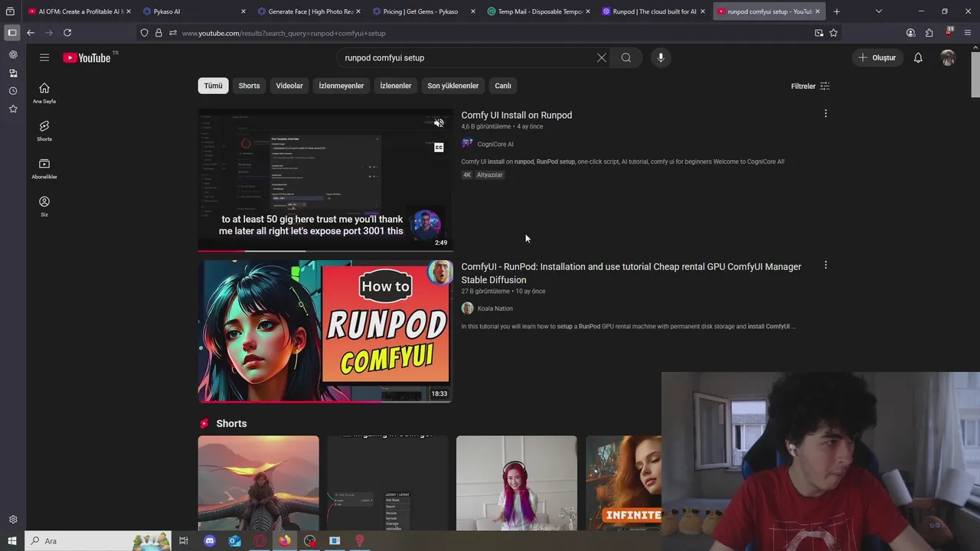Open browser extensions puzzle icon

(929, 33)
